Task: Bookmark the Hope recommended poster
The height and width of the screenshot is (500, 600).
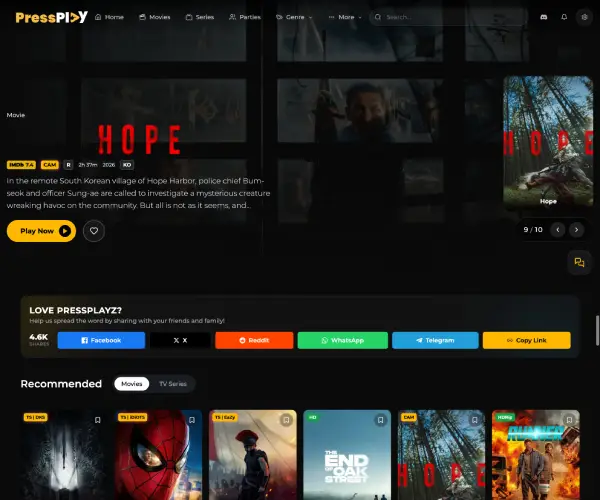Action: pyautogui.click(x=475, y=420)
